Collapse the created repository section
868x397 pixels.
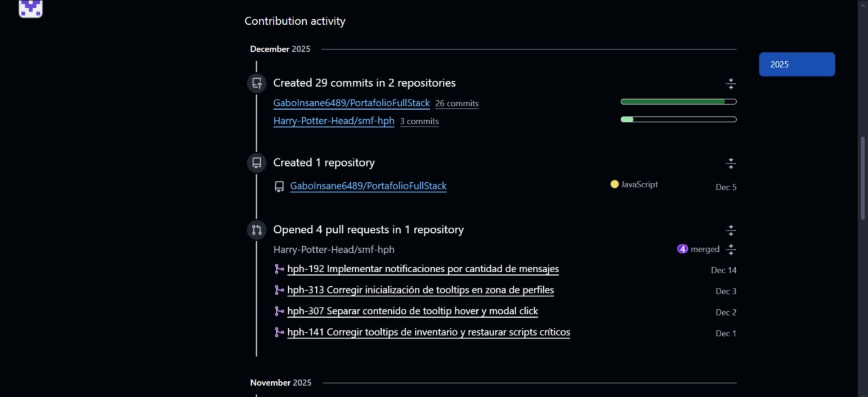point(731,163)
